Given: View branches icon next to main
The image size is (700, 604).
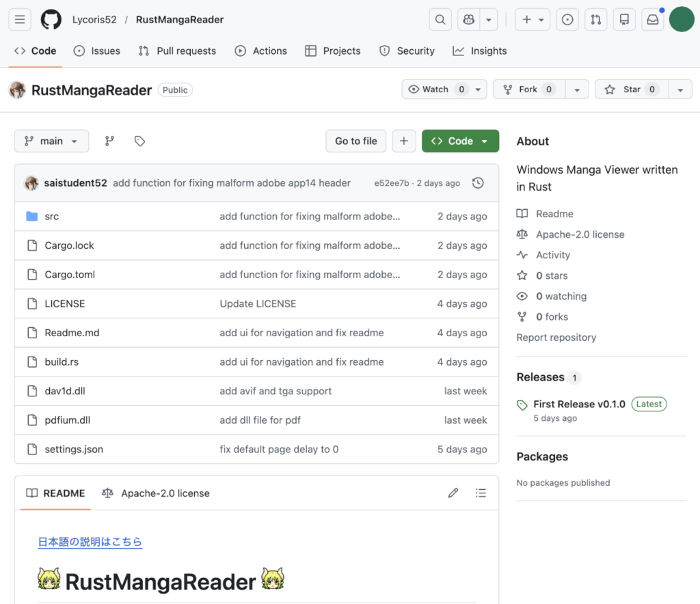Looking at the screenshot, I should coord(109,141).
